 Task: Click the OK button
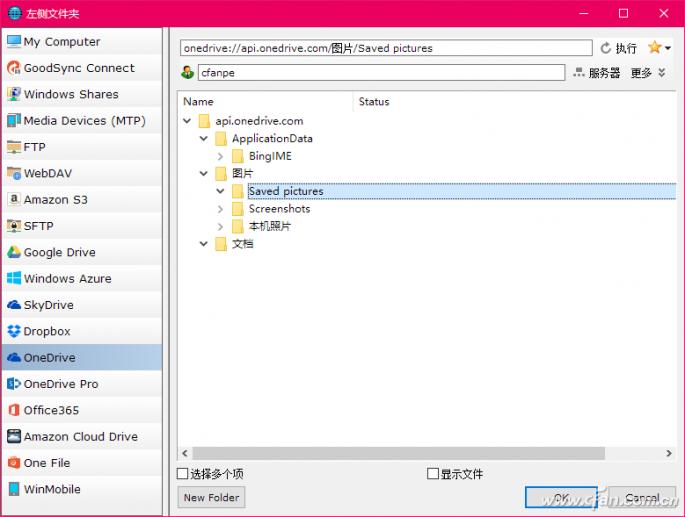(x=561, y=497)
